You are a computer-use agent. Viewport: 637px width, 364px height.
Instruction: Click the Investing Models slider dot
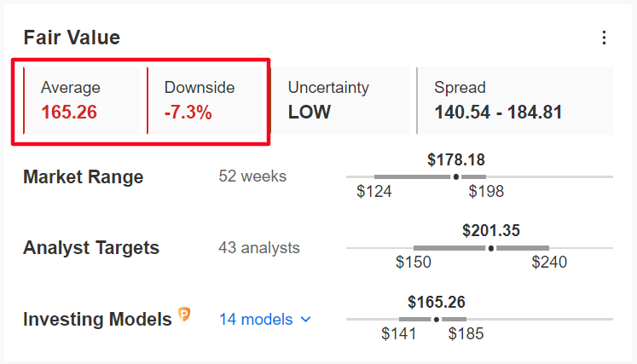[x=437, y=320]
